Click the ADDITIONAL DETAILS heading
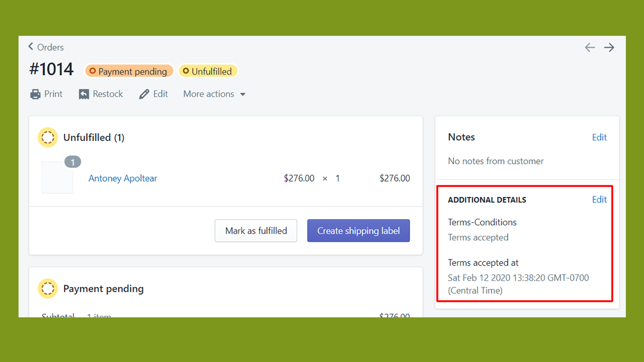The height and width of the screenshot is (362, 644). click(x=487, y=200)
